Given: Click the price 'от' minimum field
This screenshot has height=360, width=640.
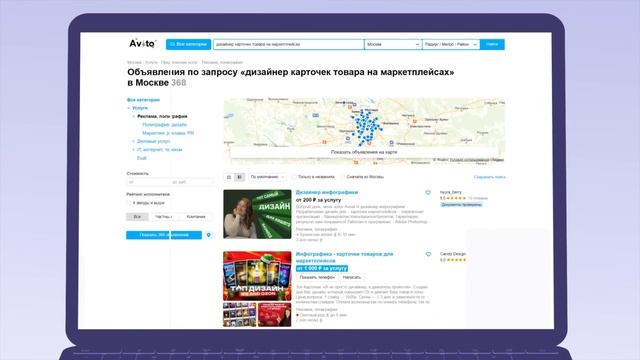Looking at the screenshot, I should pyautogui.click(x=147, y=182).
